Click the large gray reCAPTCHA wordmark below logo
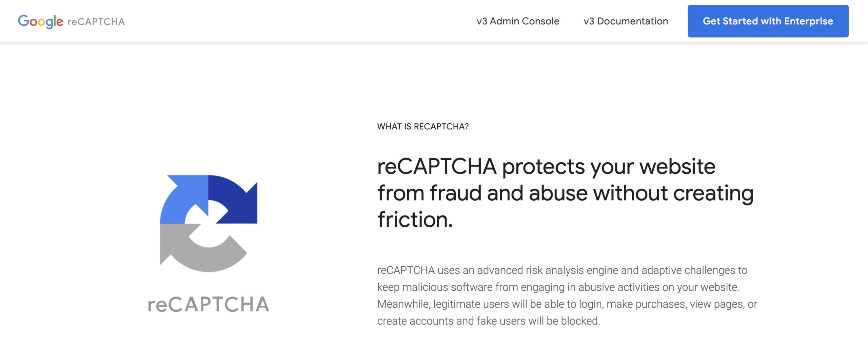This screenshot has width=868, height=350. pos(209,304)
